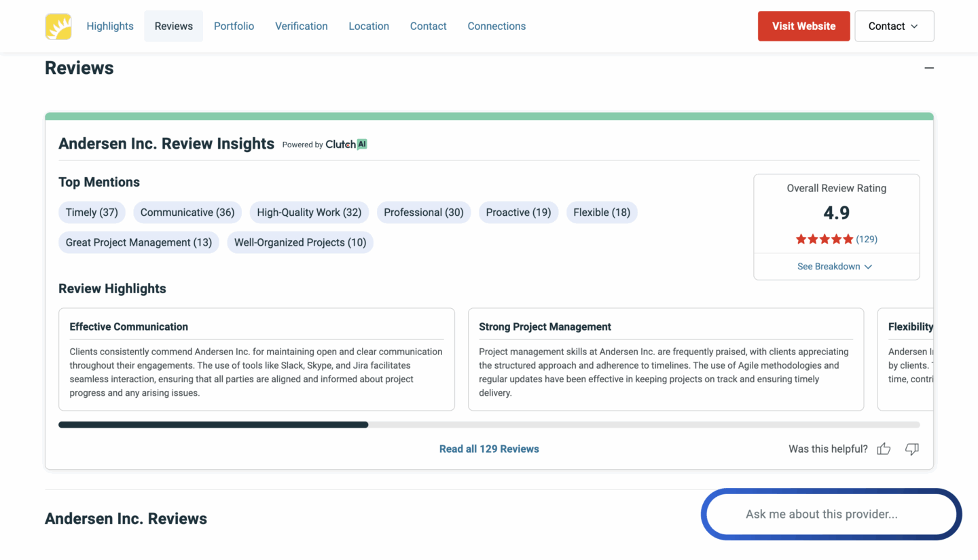
Task: Click the Overall Review Rating label
Action: pyautogui.click(x=837, y=188)
